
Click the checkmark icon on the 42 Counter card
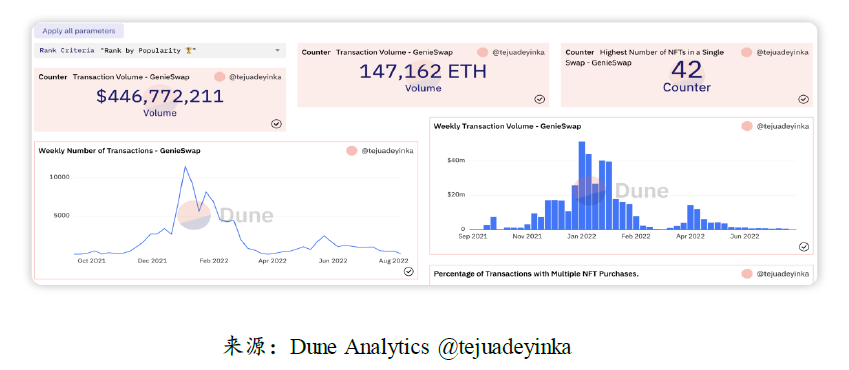click(804, 99)
